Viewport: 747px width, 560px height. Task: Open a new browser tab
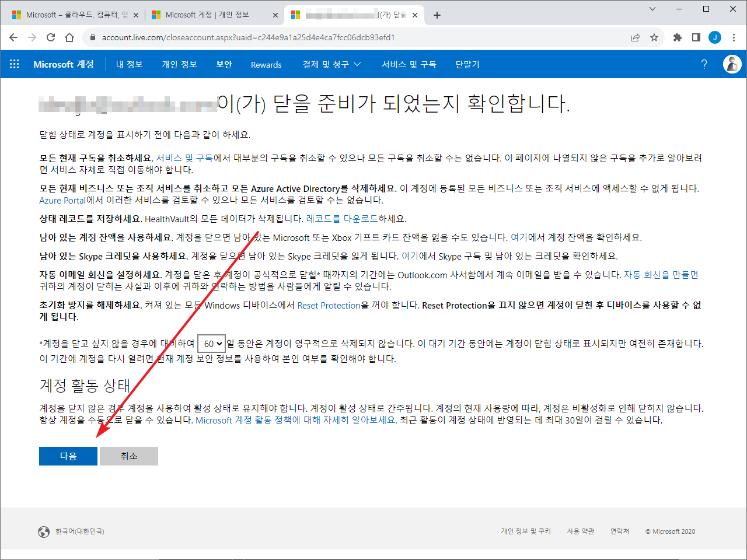(x=437, y=15)
